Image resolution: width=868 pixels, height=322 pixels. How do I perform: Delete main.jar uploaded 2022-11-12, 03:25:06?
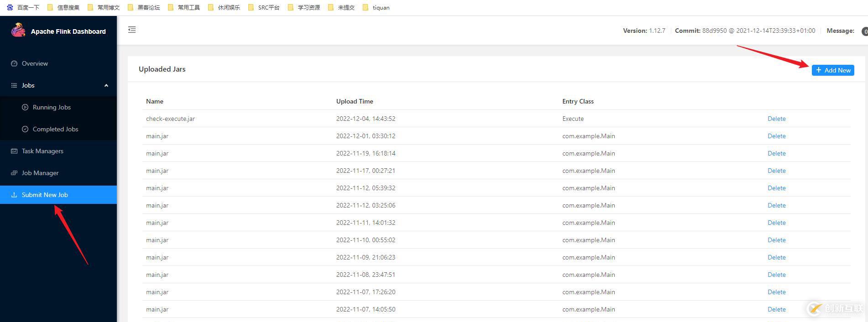[x=777, y=205]
